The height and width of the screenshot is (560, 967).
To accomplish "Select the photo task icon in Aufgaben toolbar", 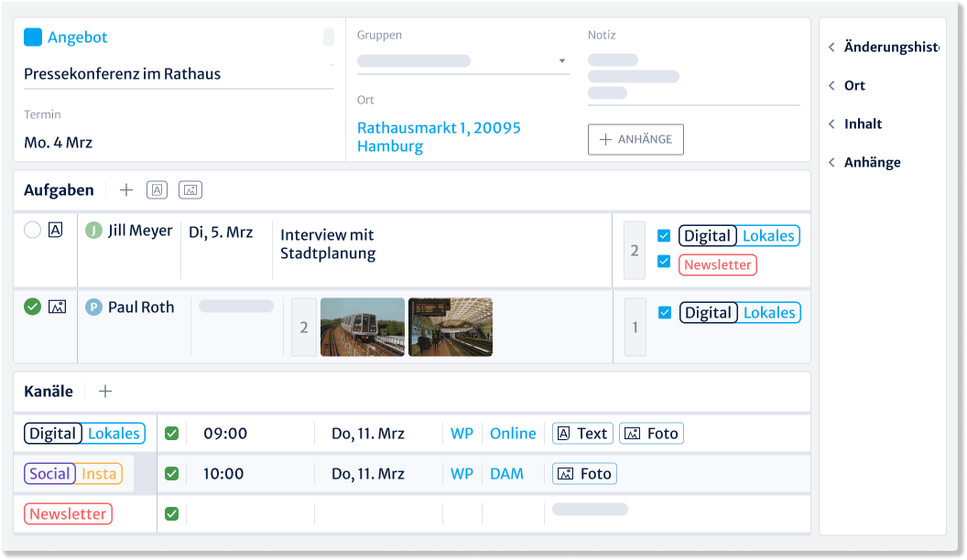I will pos(190,189).
